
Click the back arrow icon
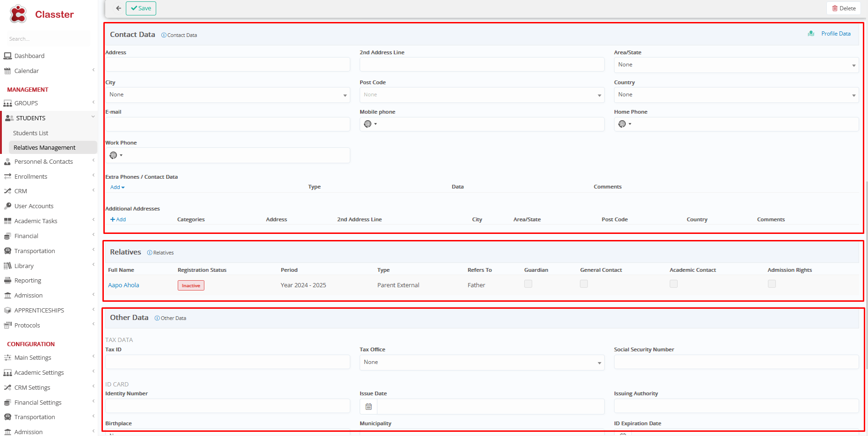tap(118, 8)
